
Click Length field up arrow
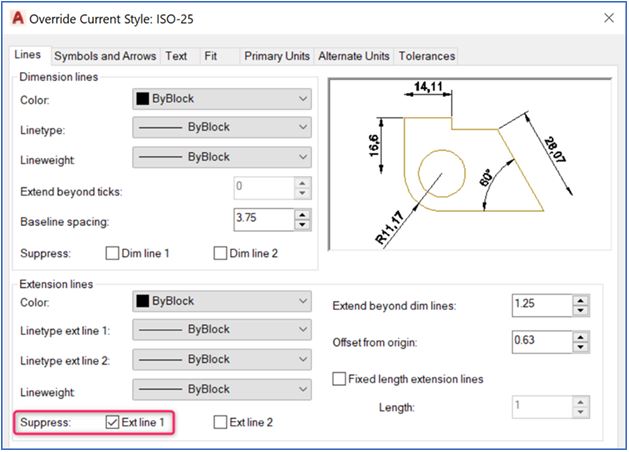click(581, 402)
